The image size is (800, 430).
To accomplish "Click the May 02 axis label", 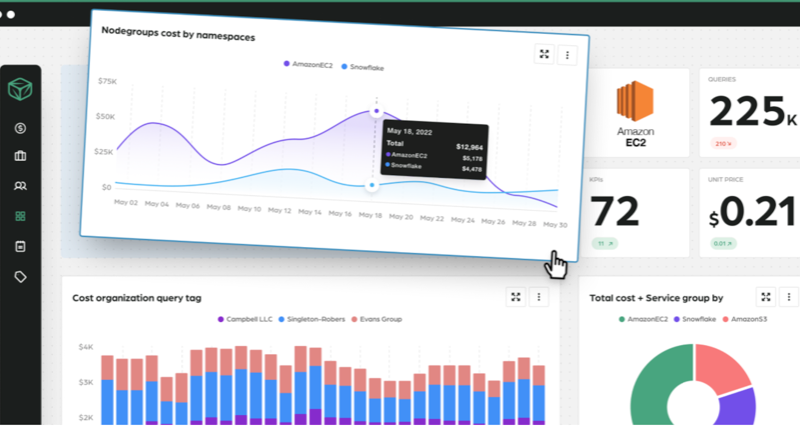I will (126, 203).
